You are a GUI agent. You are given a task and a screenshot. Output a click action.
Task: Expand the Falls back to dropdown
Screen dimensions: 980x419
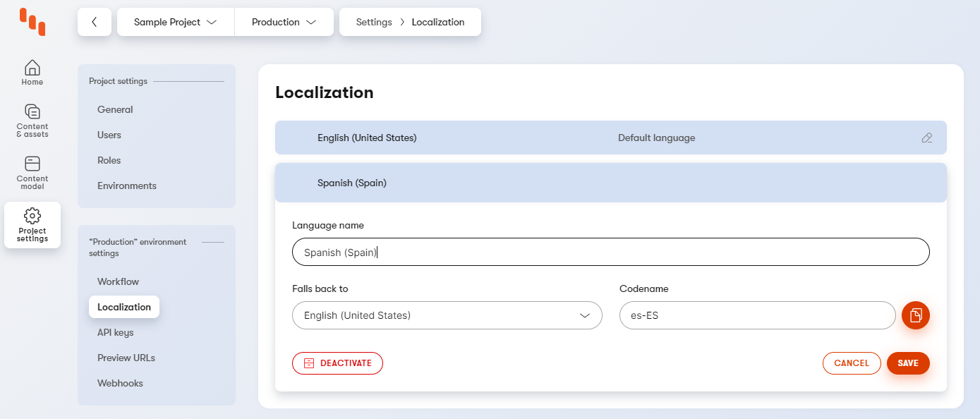pyautogui.click(x=447, y=315)
